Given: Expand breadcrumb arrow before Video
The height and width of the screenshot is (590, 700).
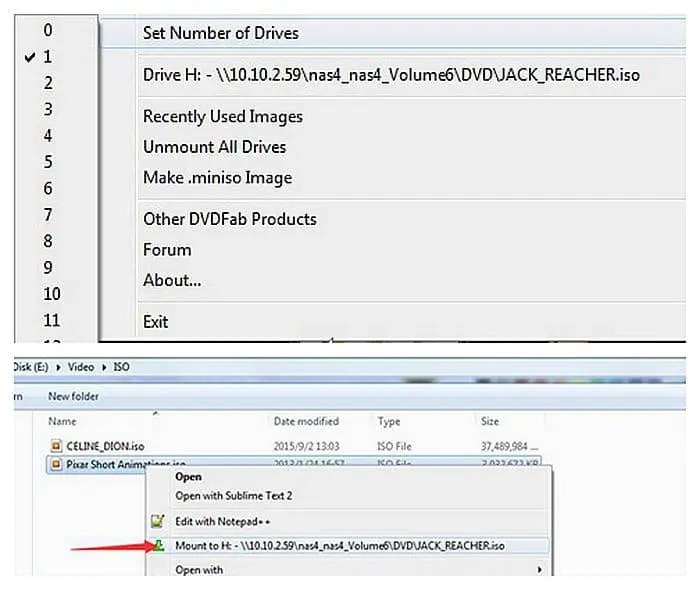Looking at the screenshot, I should pos(58,367).
